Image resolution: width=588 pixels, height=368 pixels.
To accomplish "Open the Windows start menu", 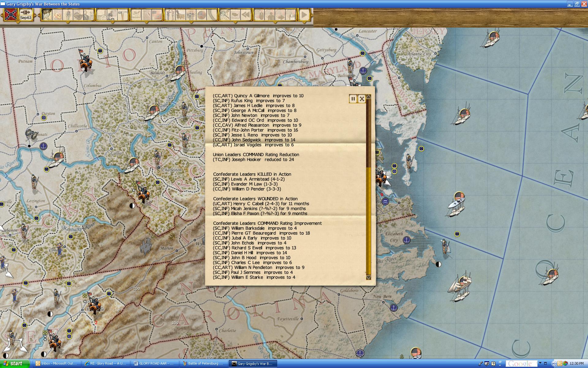I will [x=15, y=363].
